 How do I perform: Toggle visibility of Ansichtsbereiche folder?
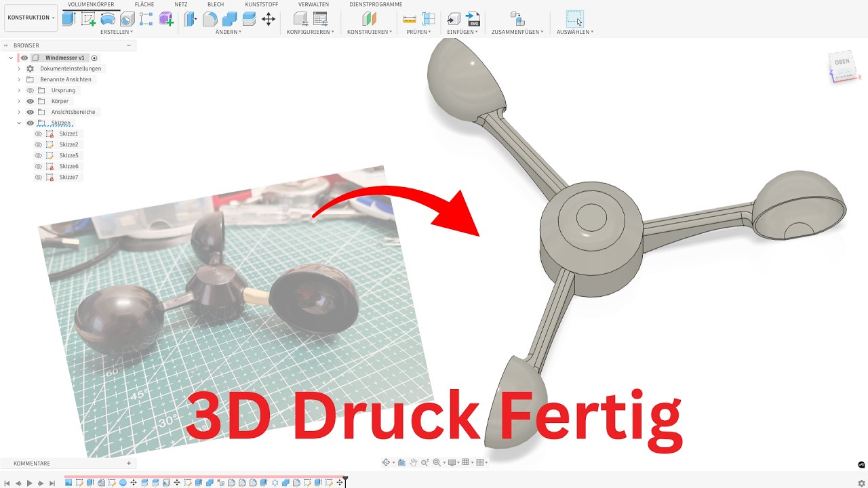[x=30, y=112]
